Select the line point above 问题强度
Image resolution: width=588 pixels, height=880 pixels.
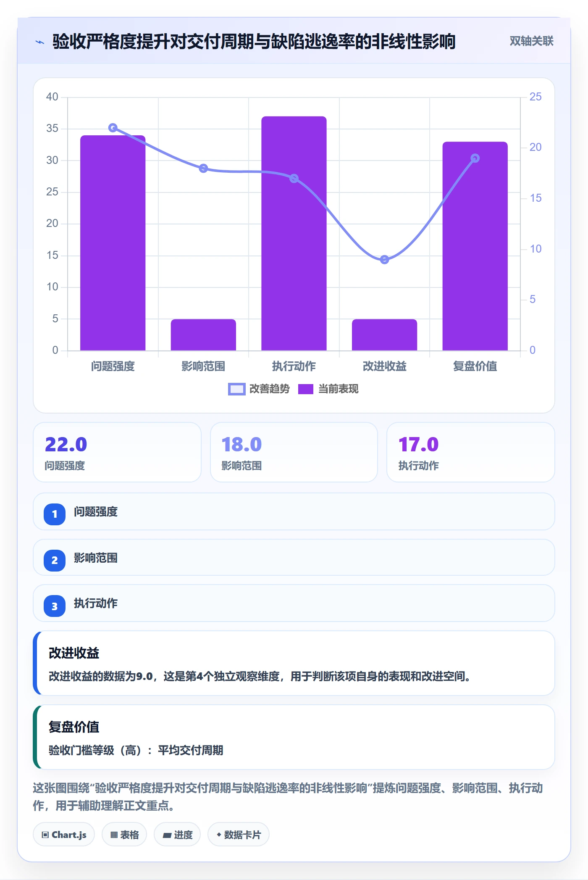(113, 128)
